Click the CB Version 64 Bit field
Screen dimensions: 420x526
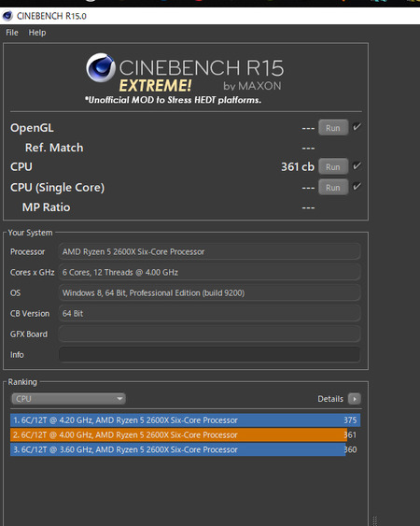(209, 313)
